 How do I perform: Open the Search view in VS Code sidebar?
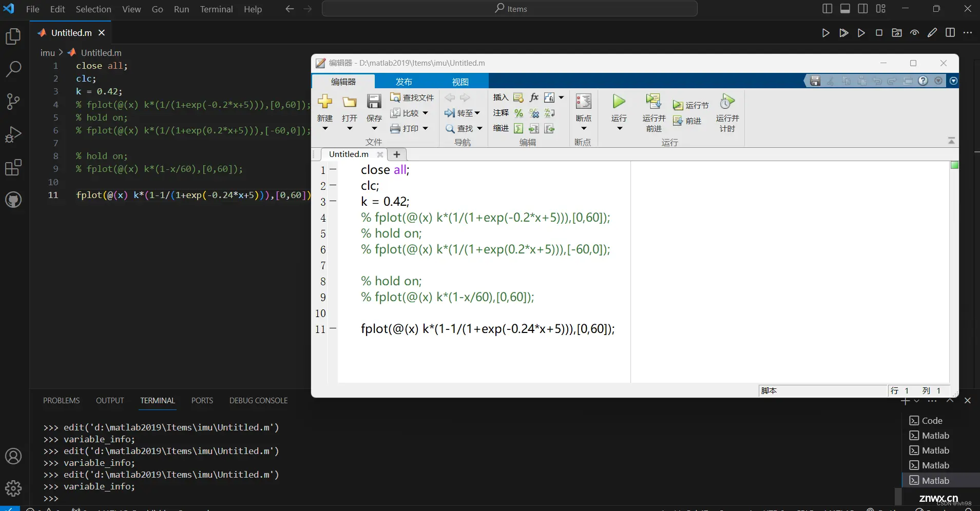point(13,69)
